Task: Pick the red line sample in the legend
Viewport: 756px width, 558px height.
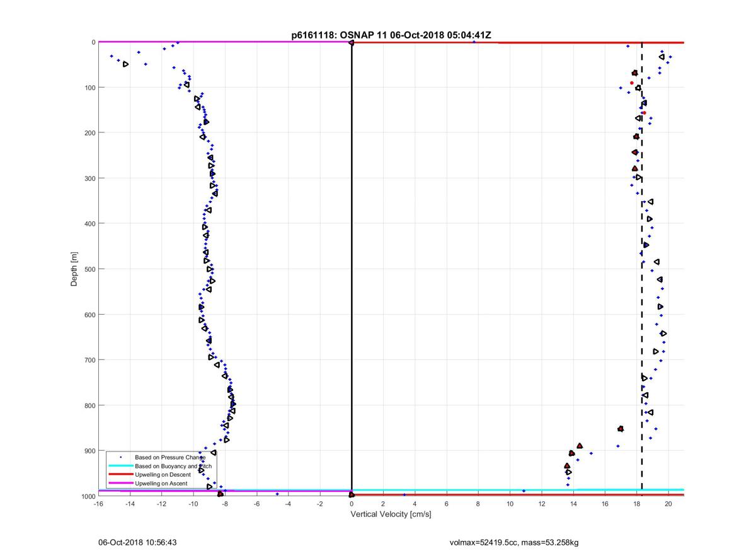Action: click(x=120, y=474)
